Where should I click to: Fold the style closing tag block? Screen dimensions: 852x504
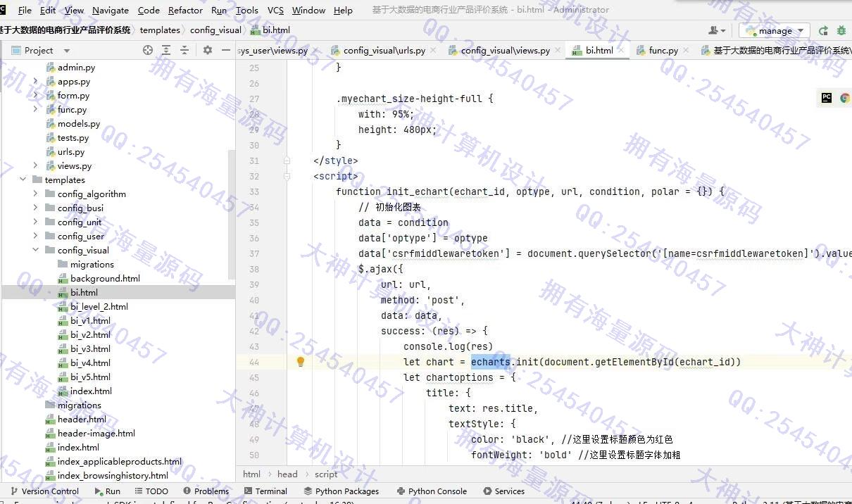point(287,160)
